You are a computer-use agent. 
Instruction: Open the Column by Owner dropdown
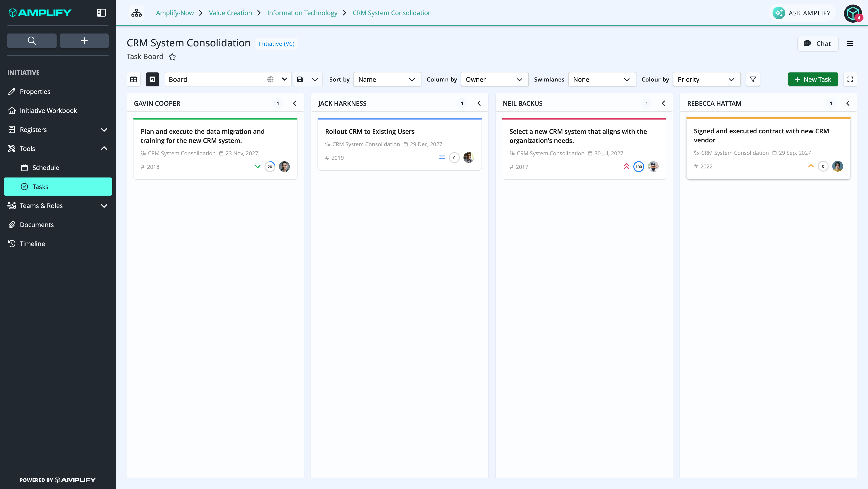point(494,79)
